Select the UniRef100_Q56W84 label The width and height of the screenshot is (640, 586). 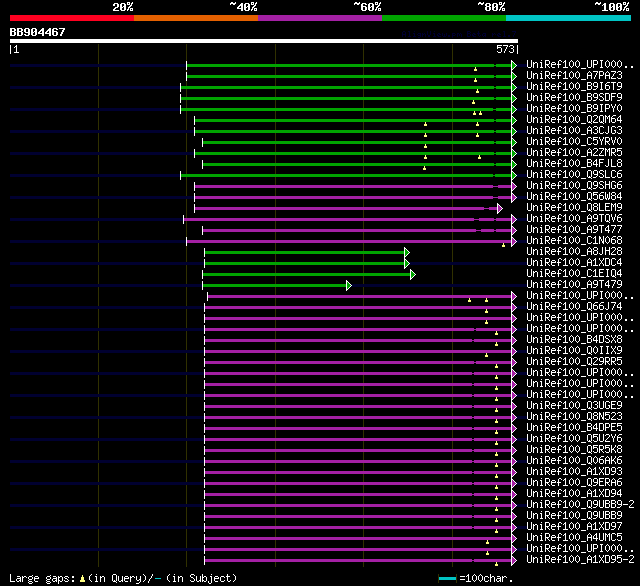(x=574, y=197)
